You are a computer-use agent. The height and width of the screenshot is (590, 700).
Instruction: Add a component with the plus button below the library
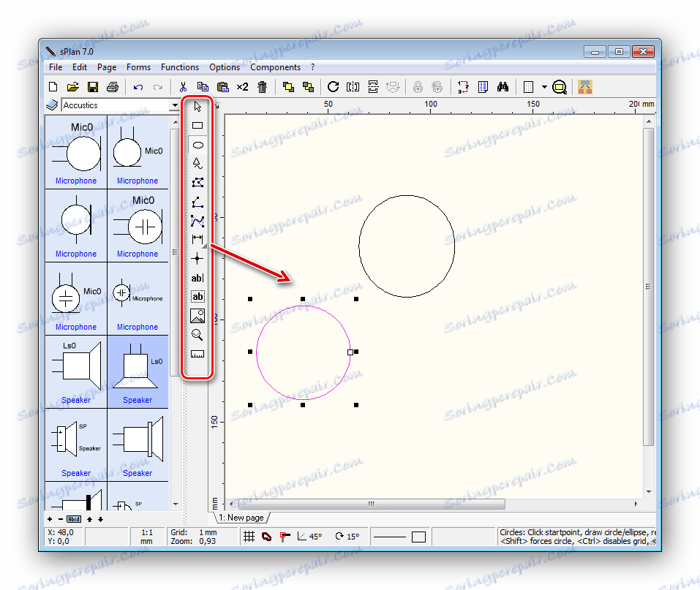coord(50,519)
